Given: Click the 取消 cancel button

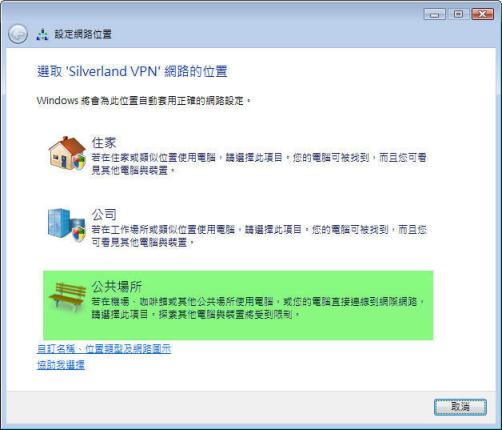Looking at the screenshot, I should coord(460,407).
